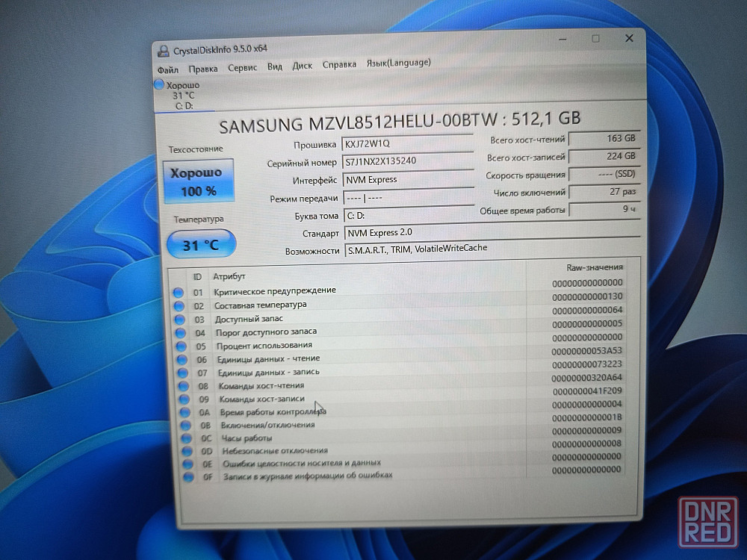Click the status dot for Составная температура
This screenshot has width=747, height=560.
(179, 306)
